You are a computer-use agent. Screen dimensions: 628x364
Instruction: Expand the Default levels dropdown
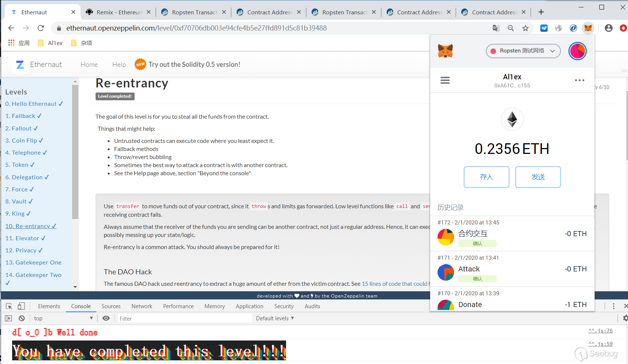click(275, 318)
